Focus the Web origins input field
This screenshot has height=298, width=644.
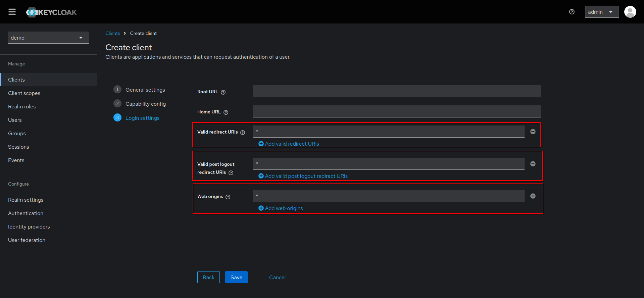[389, 196]
